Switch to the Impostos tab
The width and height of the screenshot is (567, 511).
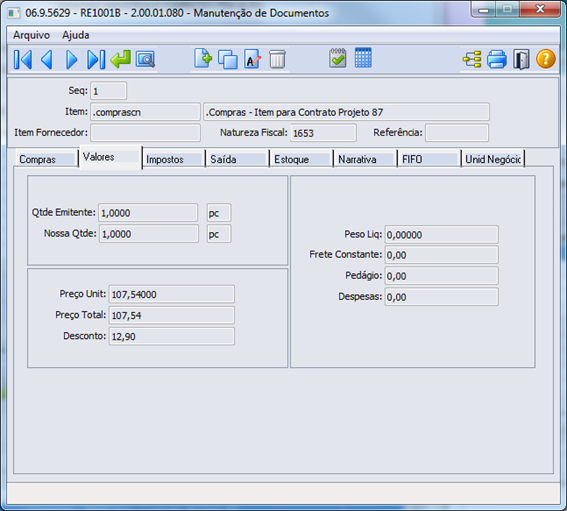tap(174, 159)
